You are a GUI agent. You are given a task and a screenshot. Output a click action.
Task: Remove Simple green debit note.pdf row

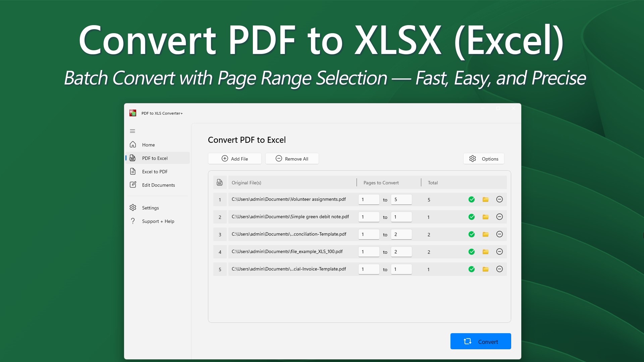coord(499,217)
